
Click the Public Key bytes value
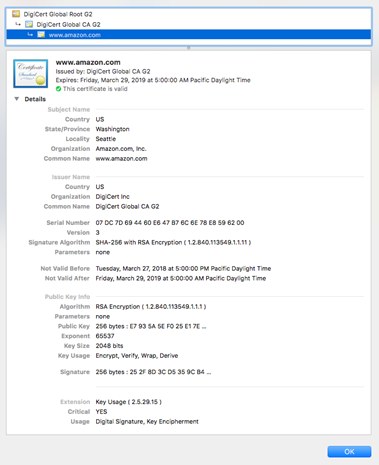click(151, 326)
